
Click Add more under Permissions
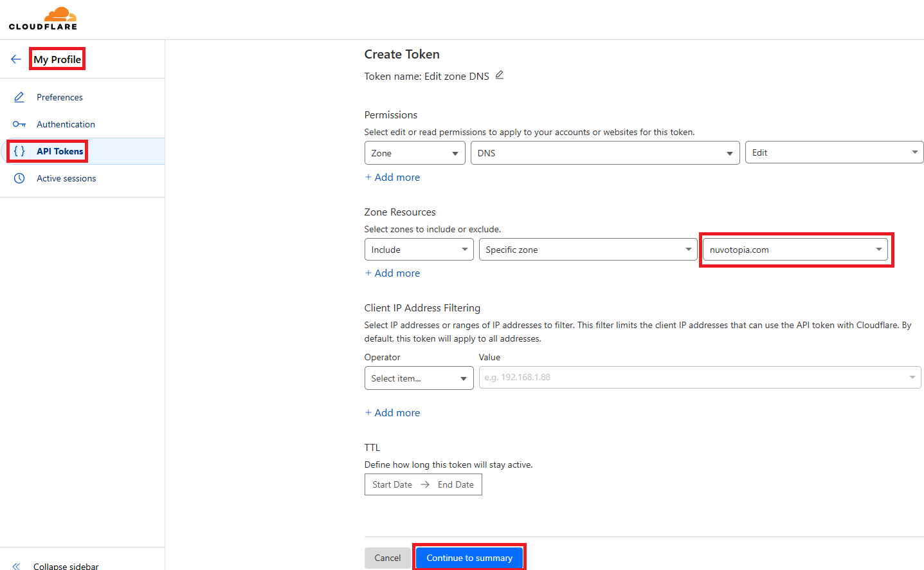[x=392, y=177]
